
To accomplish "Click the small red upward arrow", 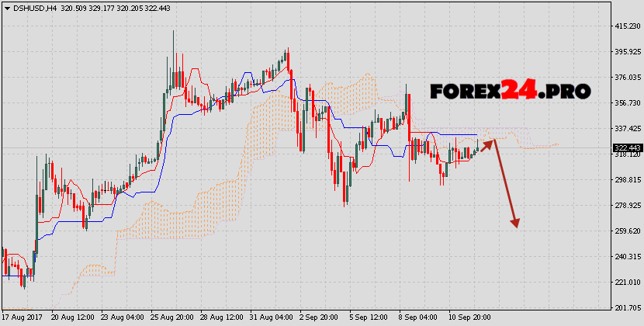I will tap(489, 142).
